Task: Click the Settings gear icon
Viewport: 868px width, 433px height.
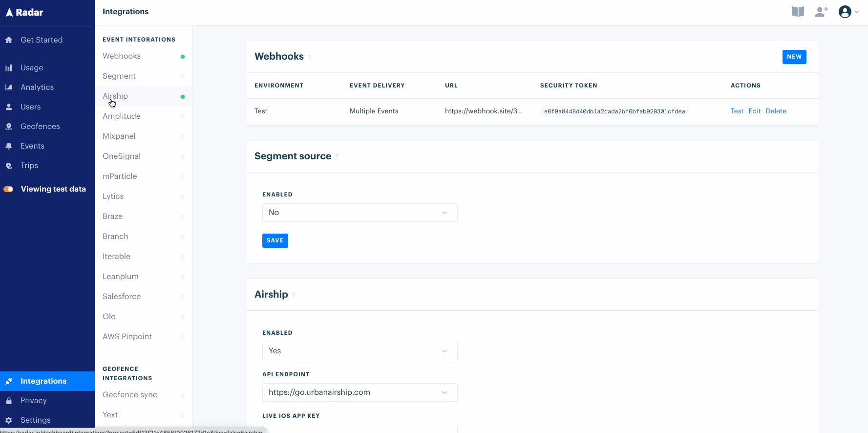Action: coord(9,420)
